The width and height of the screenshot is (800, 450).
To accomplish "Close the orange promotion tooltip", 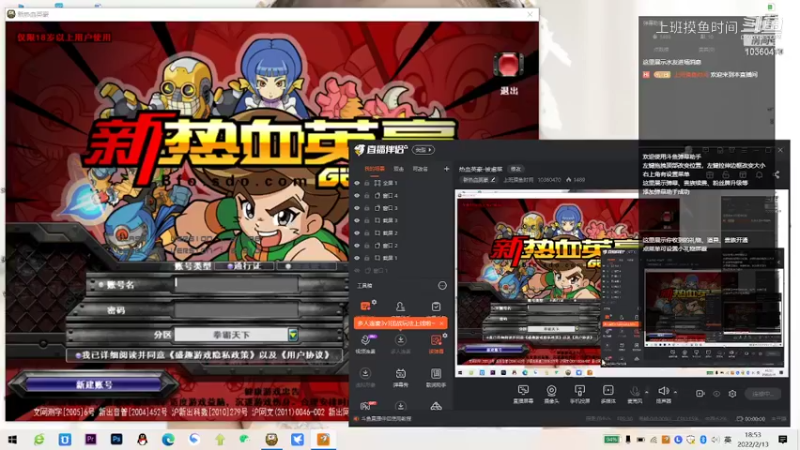I will (x=441, y=323).
